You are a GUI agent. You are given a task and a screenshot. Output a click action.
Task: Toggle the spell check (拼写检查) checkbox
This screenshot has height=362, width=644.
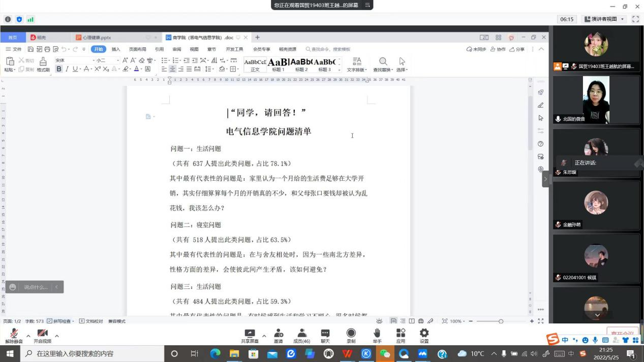pyautogui.click(x=49, y=321)
